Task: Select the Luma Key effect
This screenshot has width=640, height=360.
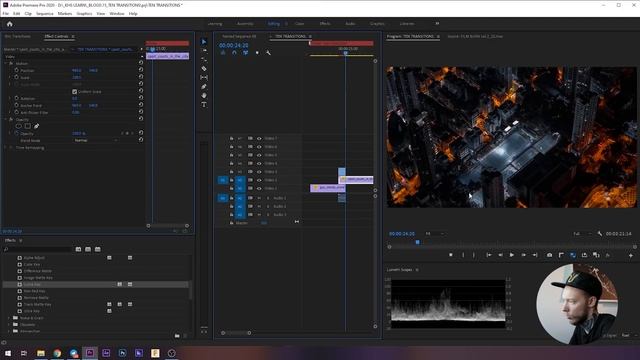Action: (x=32, y=284)
